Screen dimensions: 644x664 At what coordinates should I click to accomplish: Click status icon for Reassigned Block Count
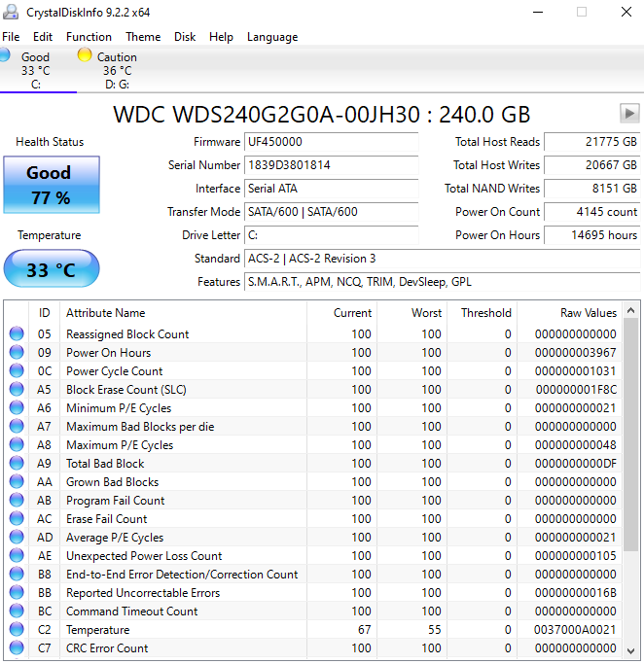tap(17, 333)
